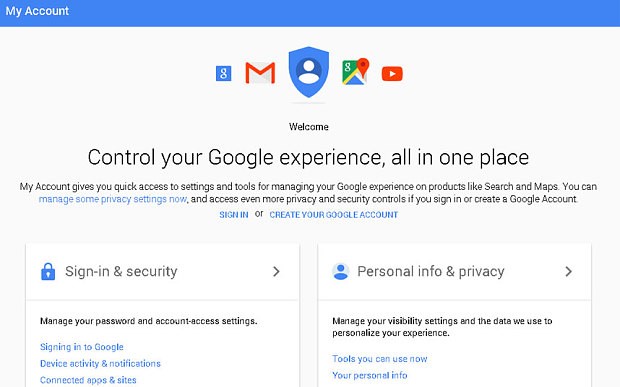Screen dimensions: 620x387
Task: Click the blue padlock security icon
Action: (x=48, y=272)
